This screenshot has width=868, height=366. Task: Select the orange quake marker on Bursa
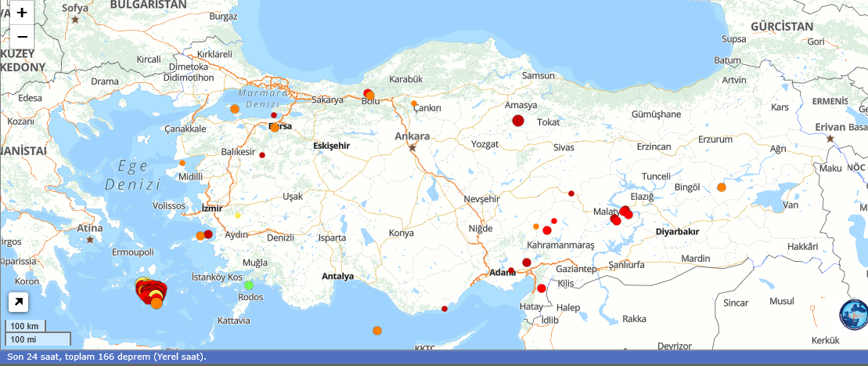click(275, 128)
